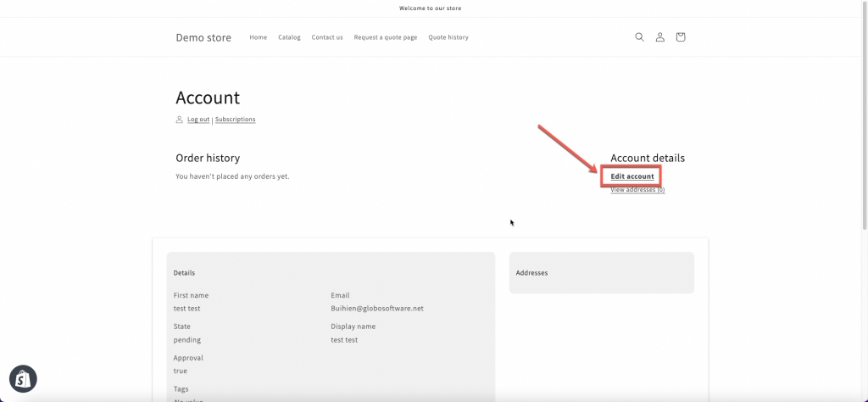Open the search magnifier icon
This screenshot has height=402, width=868.
[639, 37]
